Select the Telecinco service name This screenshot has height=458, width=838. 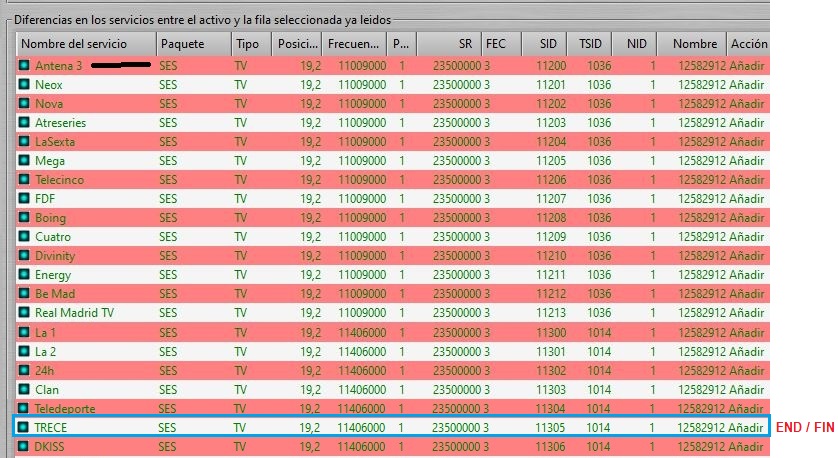coord(59,180)
